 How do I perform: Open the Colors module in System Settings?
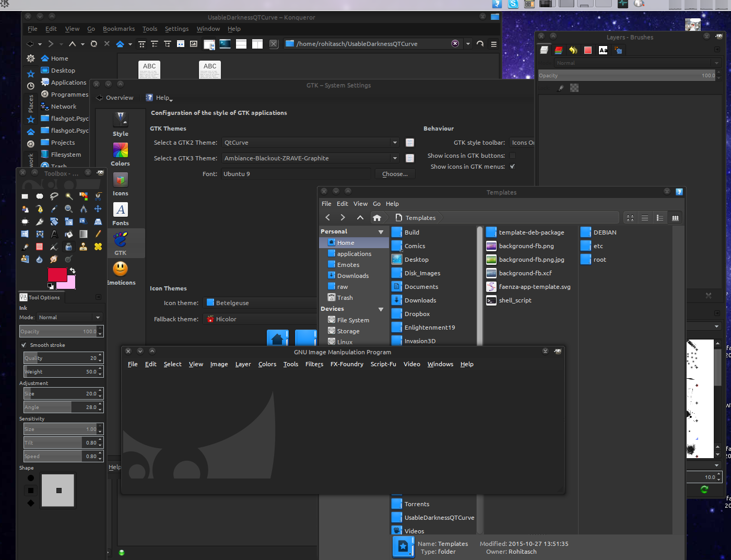pos(121,155)
